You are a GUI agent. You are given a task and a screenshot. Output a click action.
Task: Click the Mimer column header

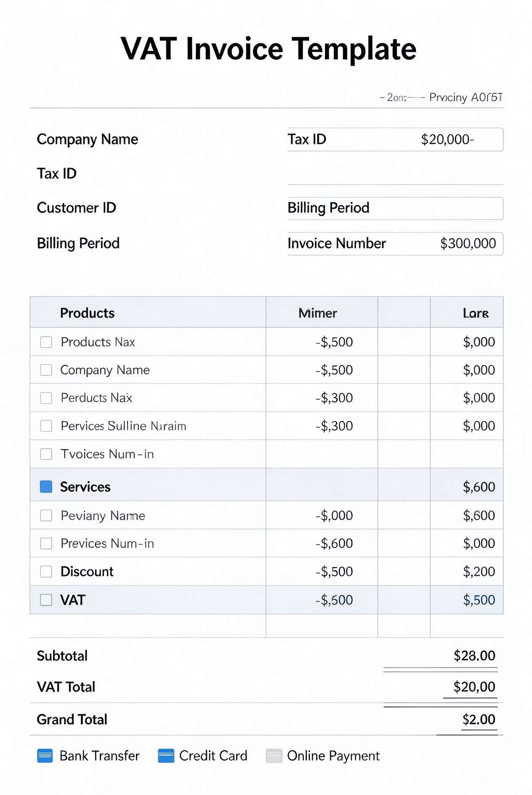(x=322, y=312)
